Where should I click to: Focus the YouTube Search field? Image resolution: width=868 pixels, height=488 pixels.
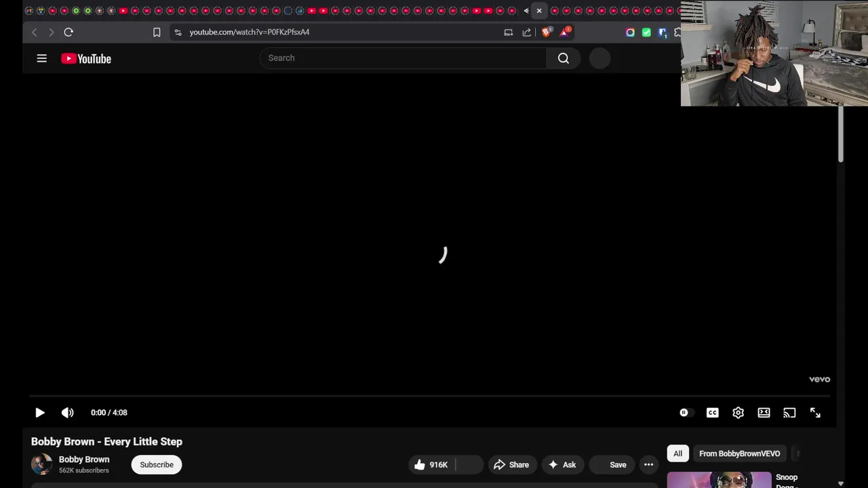[x=403, y=58]
